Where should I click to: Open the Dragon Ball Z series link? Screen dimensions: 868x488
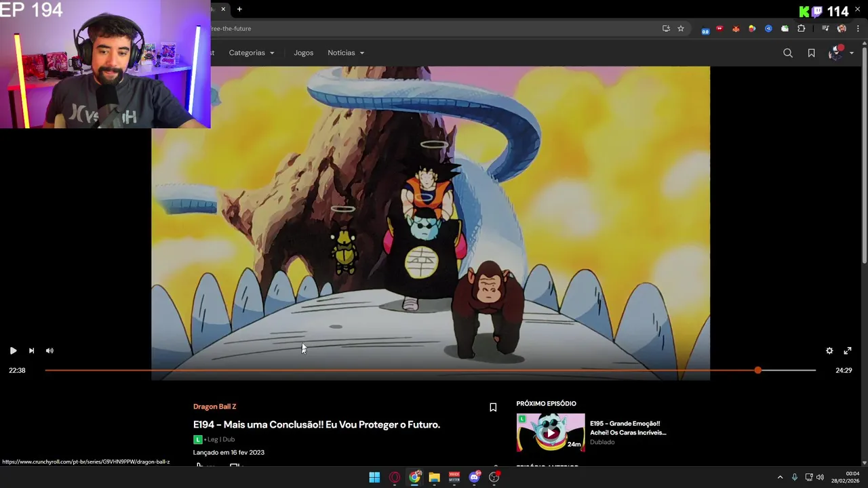(x=214, y=407)
